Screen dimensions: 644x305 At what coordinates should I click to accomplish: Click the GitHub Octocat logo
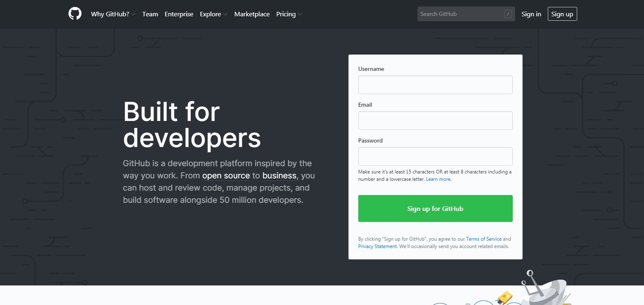point(75,14)
